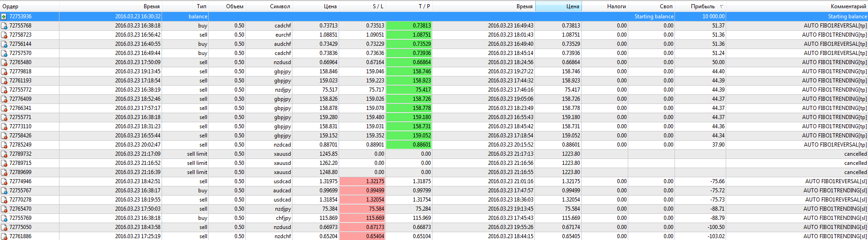
Task: Click the cancelled order icon beside 72789699
Action: tap(4, 172)
